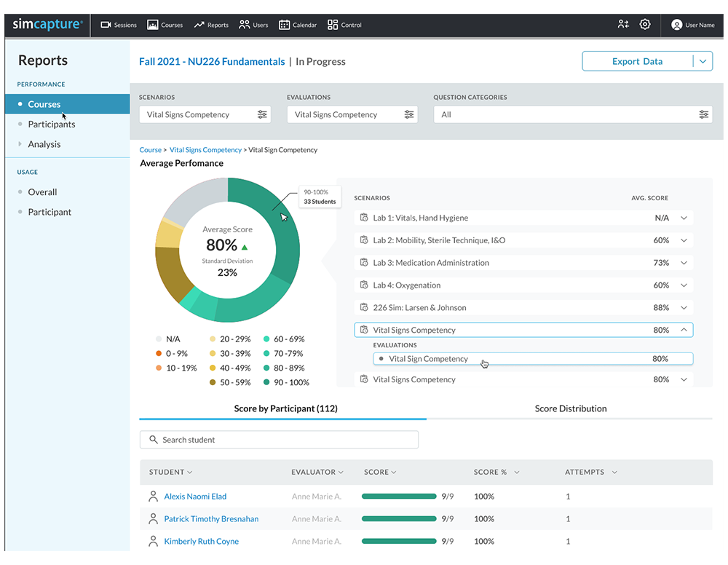The image size is (728, 565).
Task: Open the Score by Participant tab
Action: coord(285,408)
